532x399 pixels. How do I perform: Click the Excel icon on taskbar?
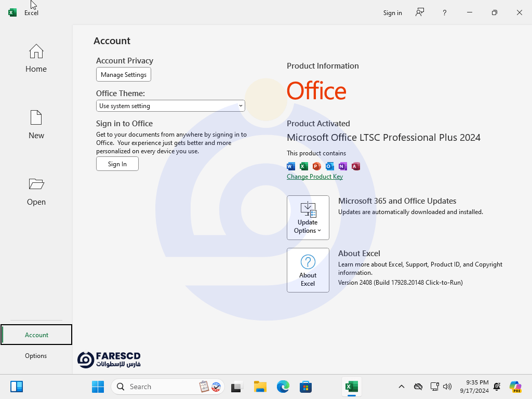352,387
